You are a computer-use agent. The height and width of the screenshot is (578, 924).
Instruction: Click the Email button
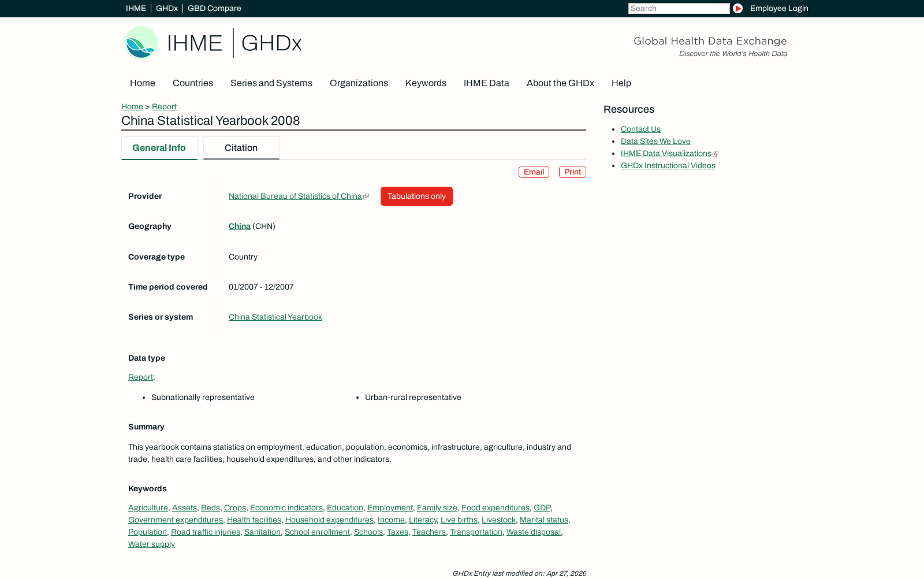click(x=534, y=172)
